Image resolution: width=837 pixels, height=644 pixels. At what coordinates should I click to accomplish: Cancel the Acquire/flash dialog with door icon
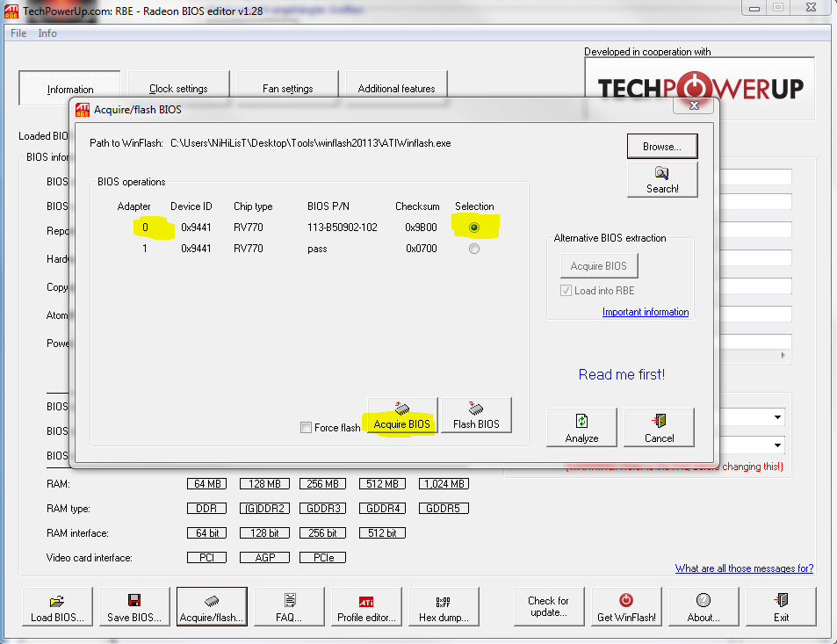click(x=660, y=427)
